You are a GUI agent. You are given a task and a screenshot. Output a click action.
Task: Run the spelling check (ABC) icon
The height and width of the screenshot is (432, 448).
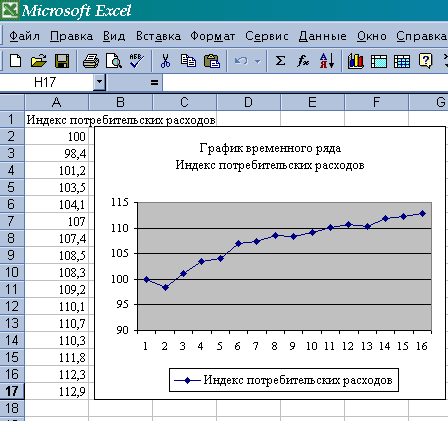click(x=137, y=61)
